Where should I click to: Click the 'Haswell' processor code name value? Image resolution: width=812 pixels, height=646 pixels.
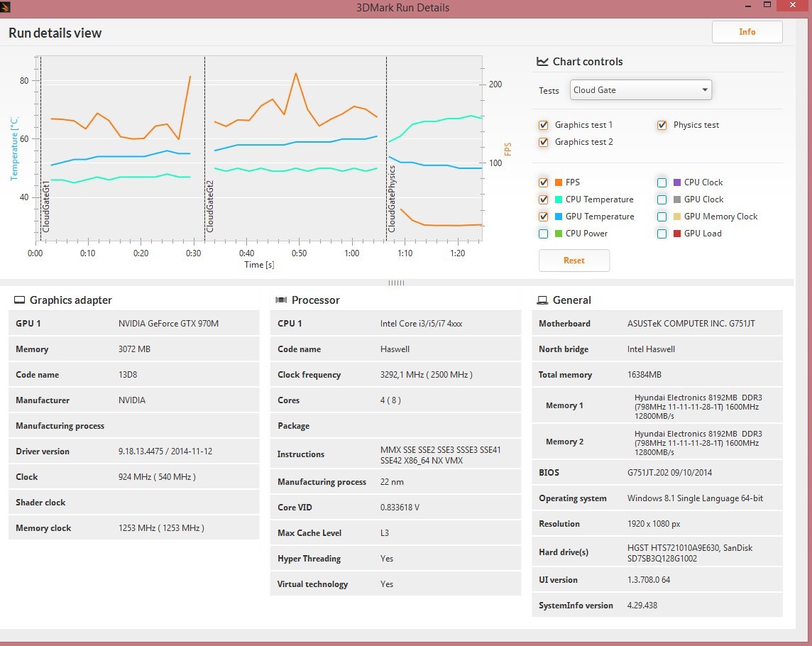coord(395,349)
